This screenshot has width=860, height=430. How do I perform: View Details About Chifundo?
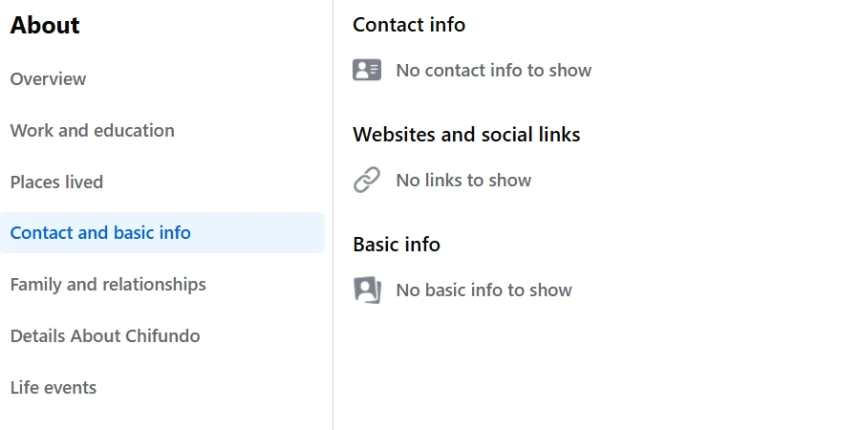tap(105, 336)
